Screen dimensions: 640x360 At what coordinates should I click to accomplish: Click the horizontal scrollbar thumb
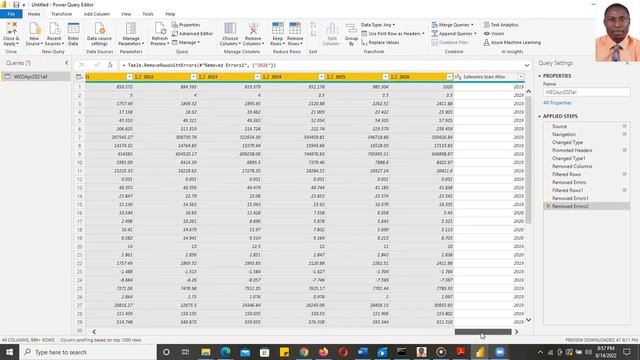coord(483,332)
